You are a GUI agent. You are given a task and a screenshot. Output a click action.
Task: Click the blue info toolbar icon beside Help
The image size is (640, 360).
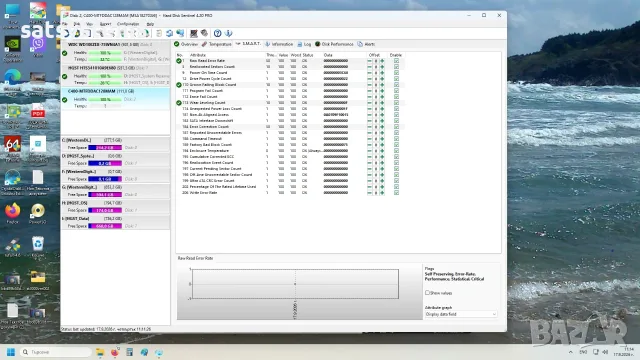click(229, 33)
